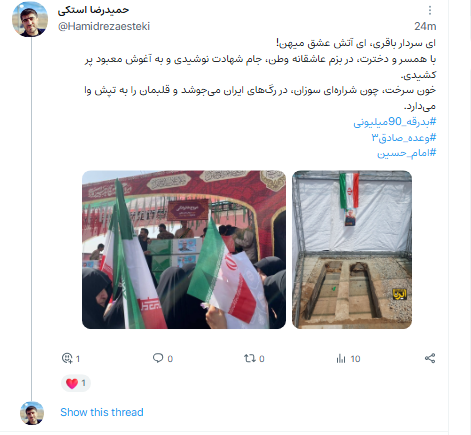Click the share icon
This screenshot has height=435, width=471.
[430, 358]
